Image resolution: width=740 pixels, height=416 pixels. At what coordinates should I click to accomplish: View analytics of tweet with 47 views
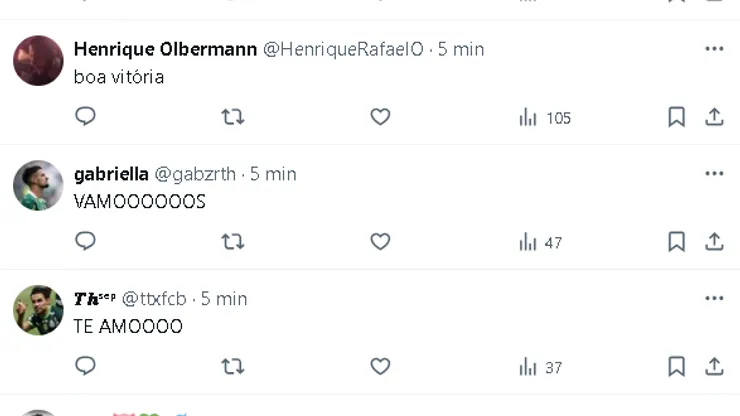540,242
